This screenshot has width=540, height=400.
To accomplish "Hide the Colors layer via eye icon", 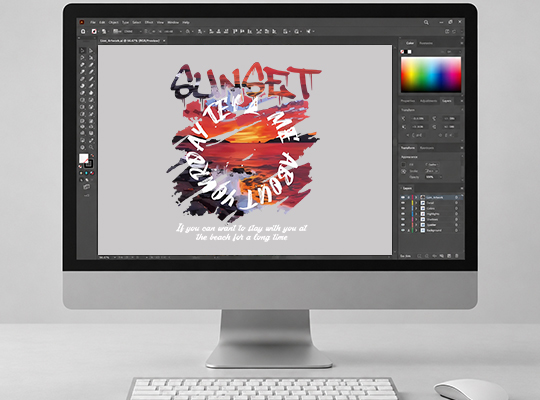I will click(x=403, y=208).
